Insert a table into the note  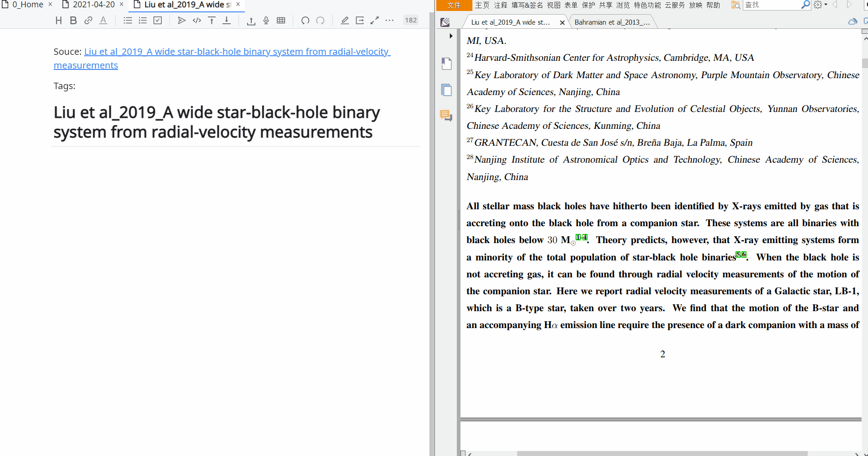tap(281, 21)
